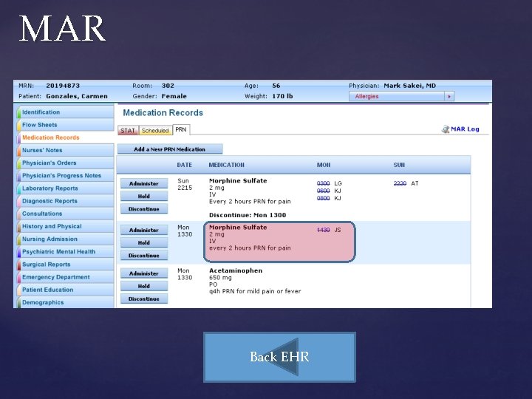Administer the Acetaminophen 650 mg

click(144, 273)
